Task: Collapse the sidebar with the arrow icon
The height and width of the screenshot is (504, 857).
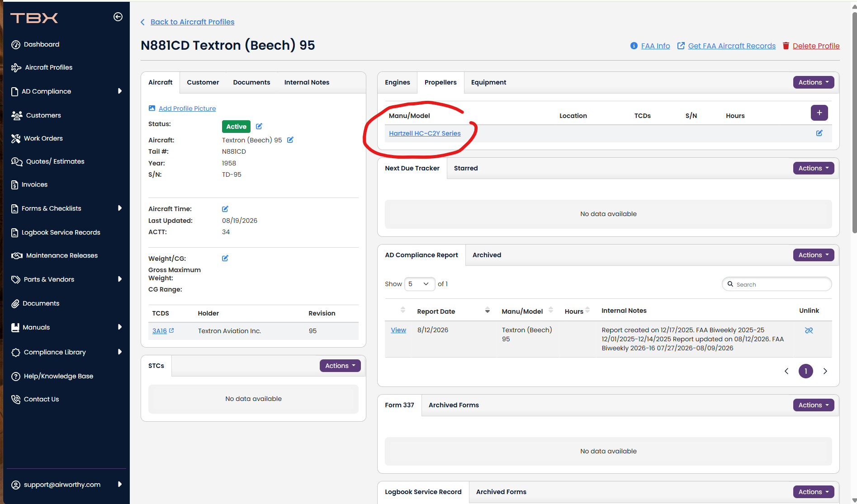Action: pyautogui.click(x=118, y=17)
